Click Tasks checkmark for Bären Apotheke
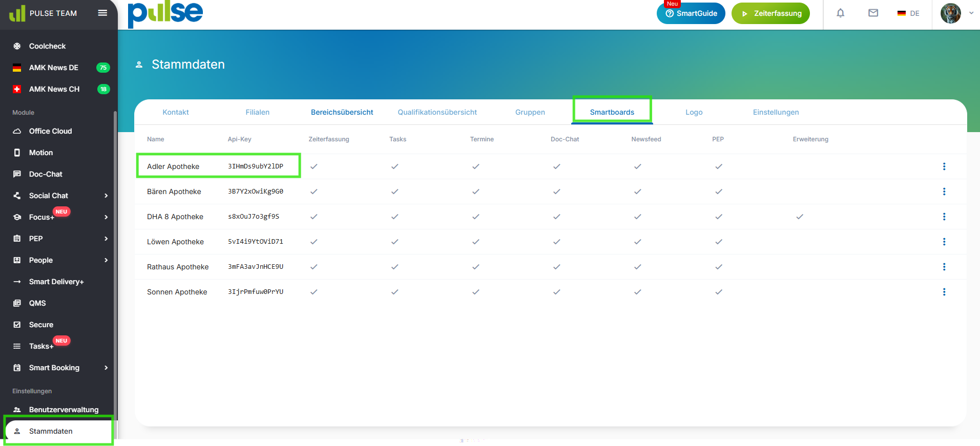Screen dimensions: 980x446 click(395, 192)
